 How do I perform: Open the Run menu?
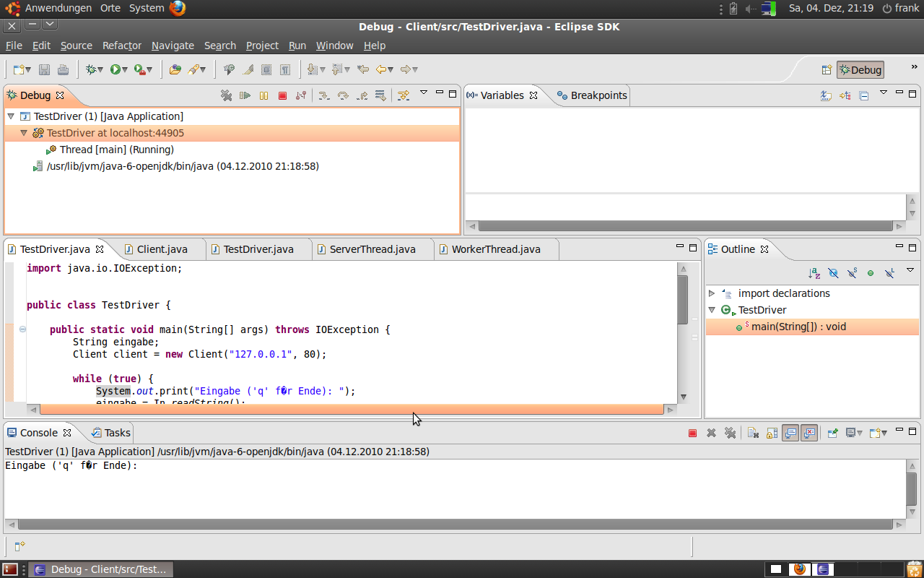pos(297,45)
